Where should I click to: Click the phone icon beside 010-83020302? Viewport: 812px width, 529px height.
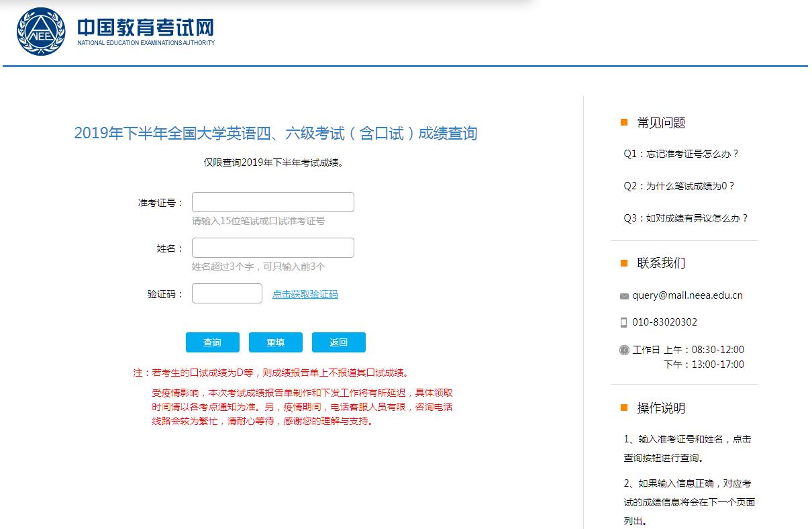[624, 322]
